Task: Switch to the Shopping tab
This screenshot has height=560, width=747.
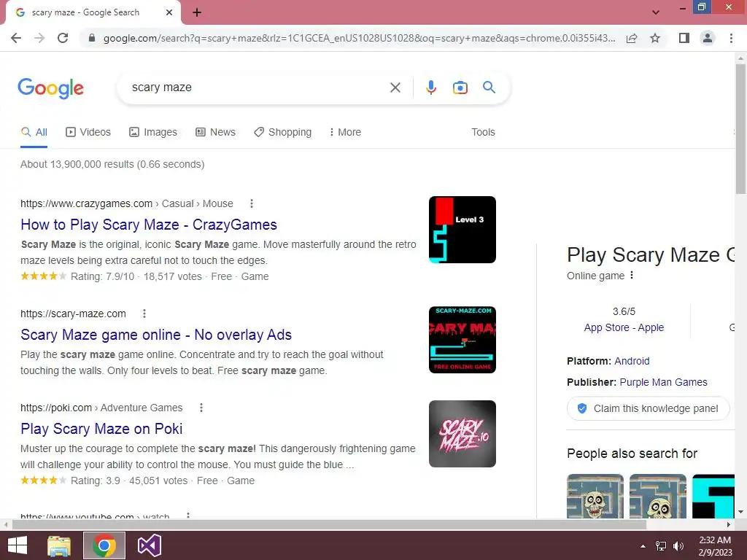Action: [x=282, y=133]
